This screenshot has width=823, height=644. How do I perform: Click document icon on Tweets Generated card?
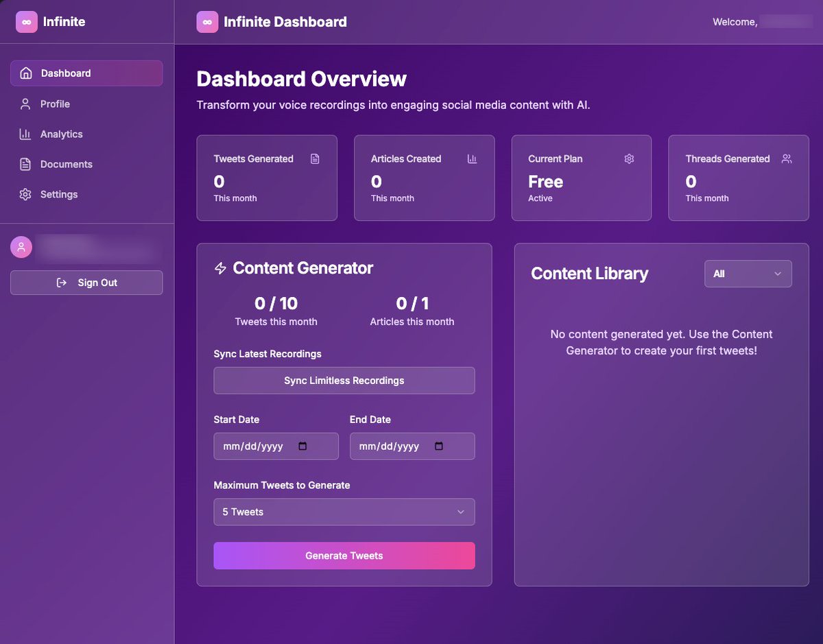click(315, 158)
